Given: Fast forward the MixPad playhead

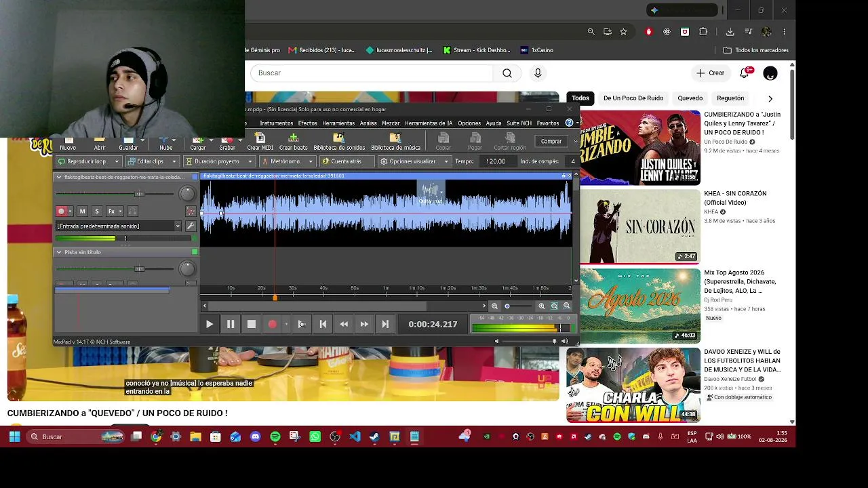Looking at the screenshot, I should point(364,324).
